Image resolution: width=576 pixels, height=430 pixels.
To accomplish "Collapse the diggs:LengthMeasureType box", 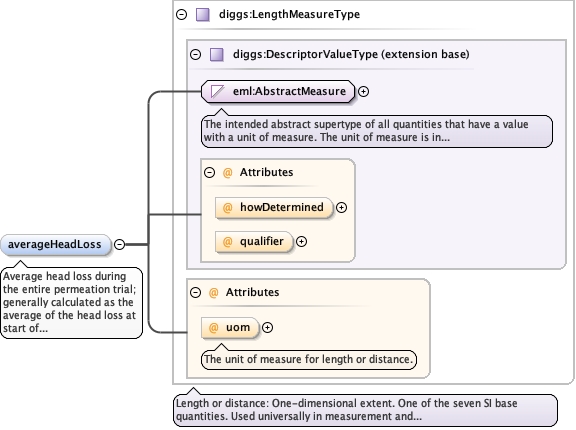I will [181, 15].
